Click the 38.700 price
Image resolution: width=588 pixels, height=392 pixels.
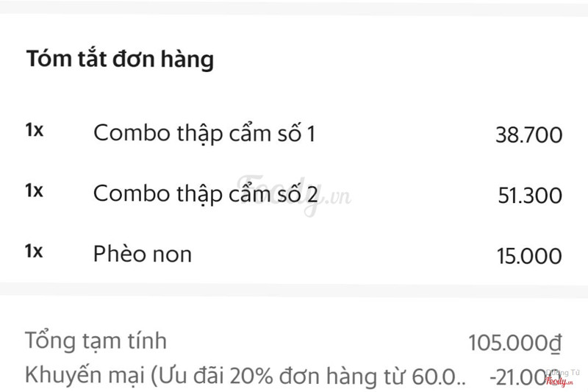(528, 135)
